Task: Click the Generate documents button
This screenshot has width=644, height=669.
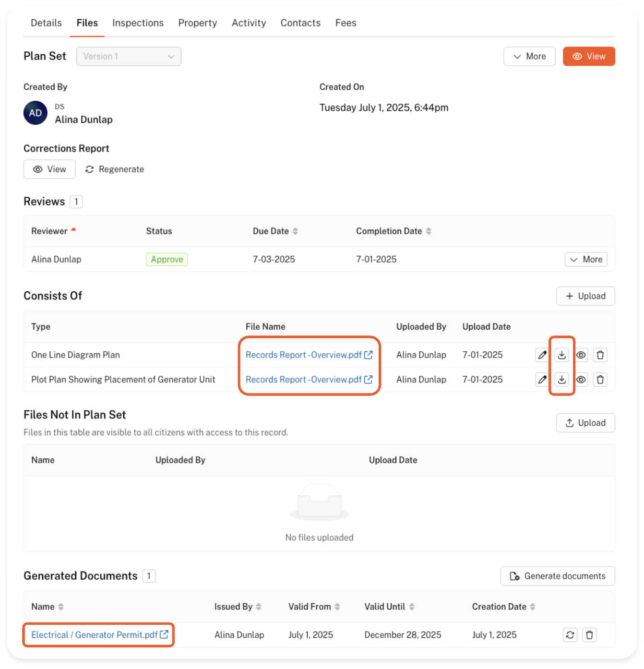Action: click(557, 576)
